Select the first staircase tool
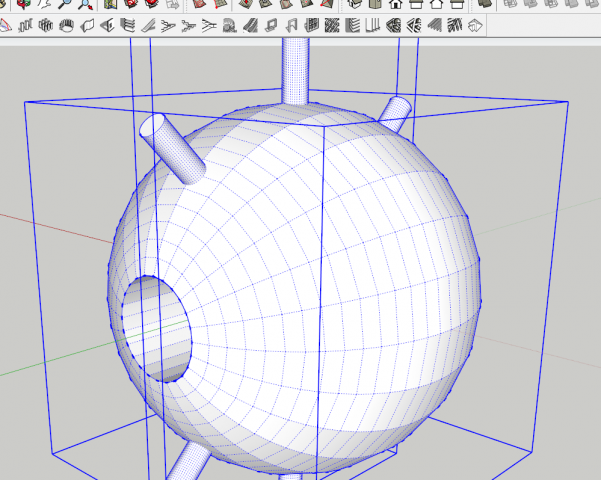Viewport: 601px width, 480px height. coord(168,26)
